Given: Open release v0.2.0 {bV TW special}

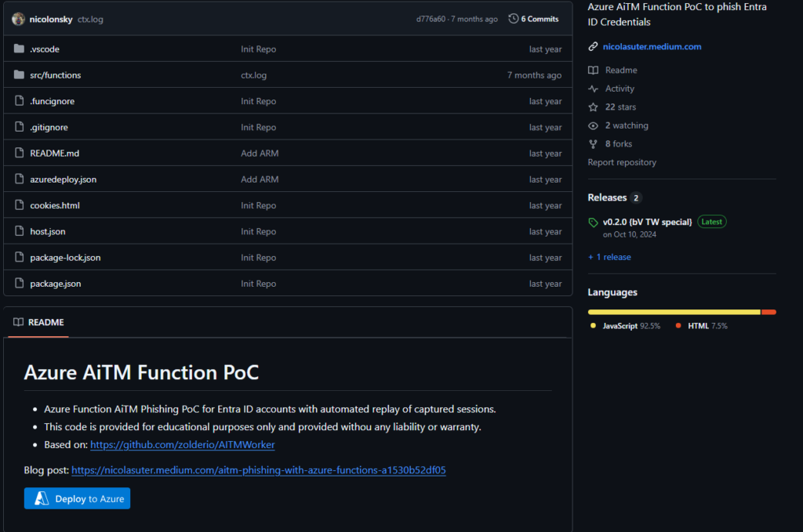Looking at the screenshot, I should click(647, 222).
